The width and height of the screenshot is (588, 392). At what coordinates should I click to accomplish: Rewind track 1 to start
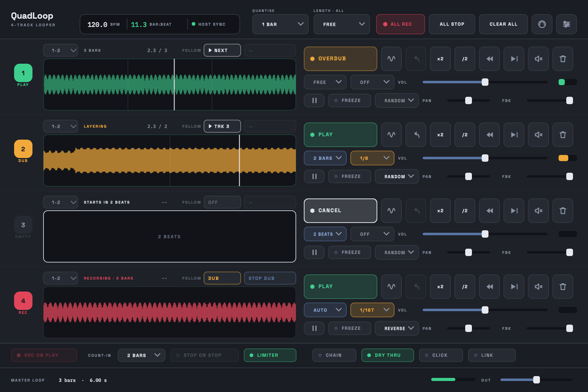[489, 59]
